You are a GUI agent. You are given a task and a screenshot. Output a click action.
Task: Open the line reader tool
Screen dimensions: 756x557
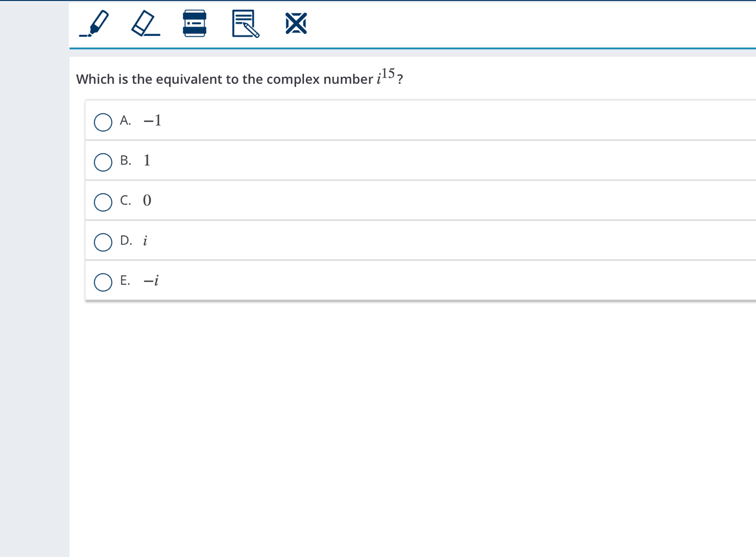tap(195, 24)
